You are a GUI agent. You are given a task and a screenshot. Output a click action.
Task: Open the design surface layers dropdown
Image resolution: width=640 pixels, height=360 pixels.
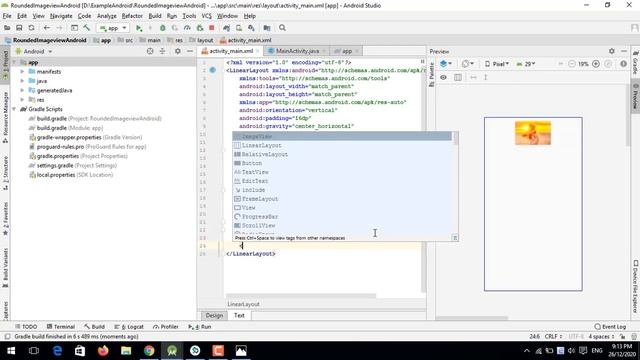(x=446, y=64)
